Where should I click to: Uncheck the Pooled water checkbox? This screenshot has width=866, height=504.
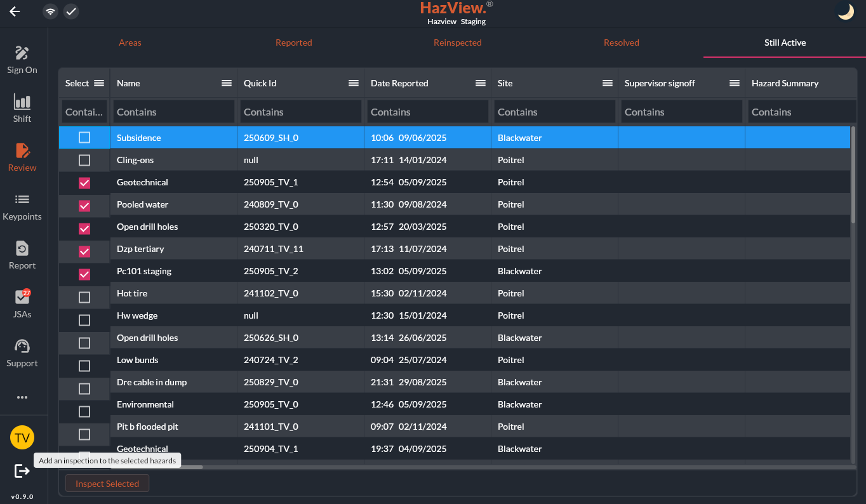(x=84, y=206)
